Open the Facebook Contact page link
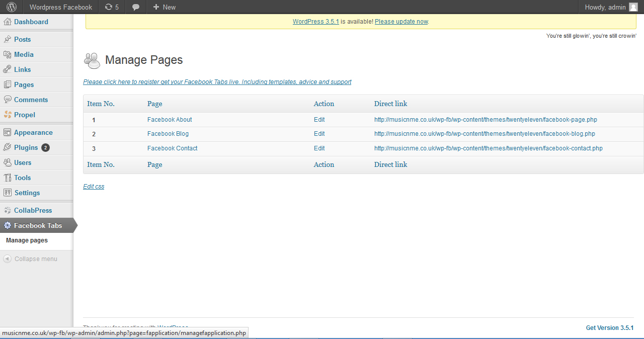644x339 pixels. [172, 148]
